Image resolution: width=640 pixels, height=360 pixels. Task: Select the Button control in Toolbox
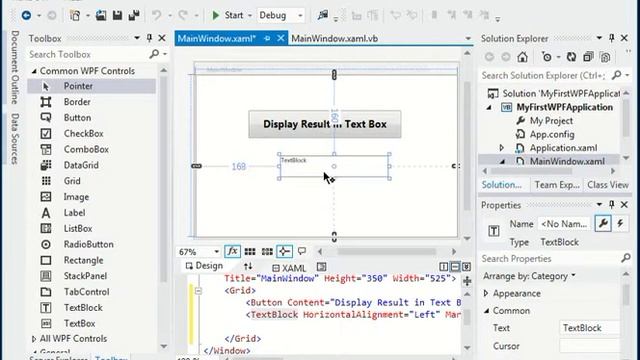(x=91, y=118)
